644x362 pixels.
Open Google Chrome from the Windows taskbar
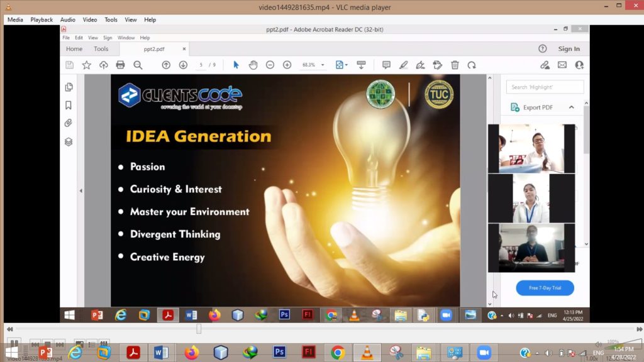click(338, 353)
